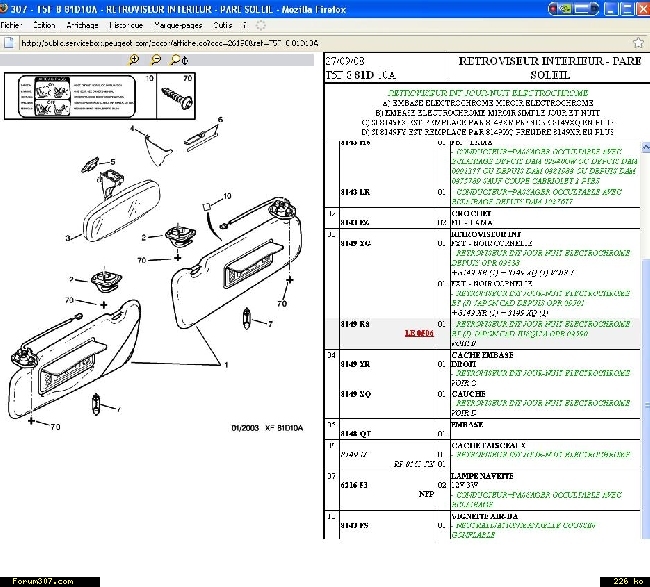
Task: Click callout number 5 in the diagram
Action: coord(113,162)
